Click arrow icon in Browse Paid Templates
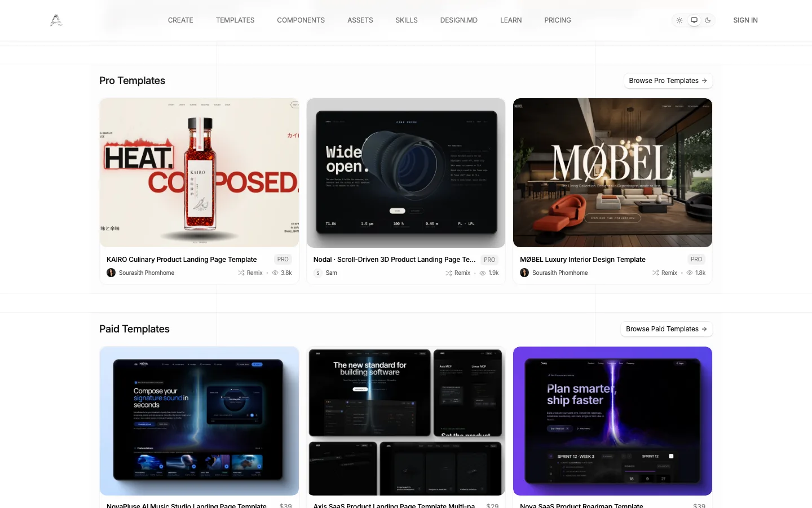The image size is (812, 508). (x=704, y=329)
